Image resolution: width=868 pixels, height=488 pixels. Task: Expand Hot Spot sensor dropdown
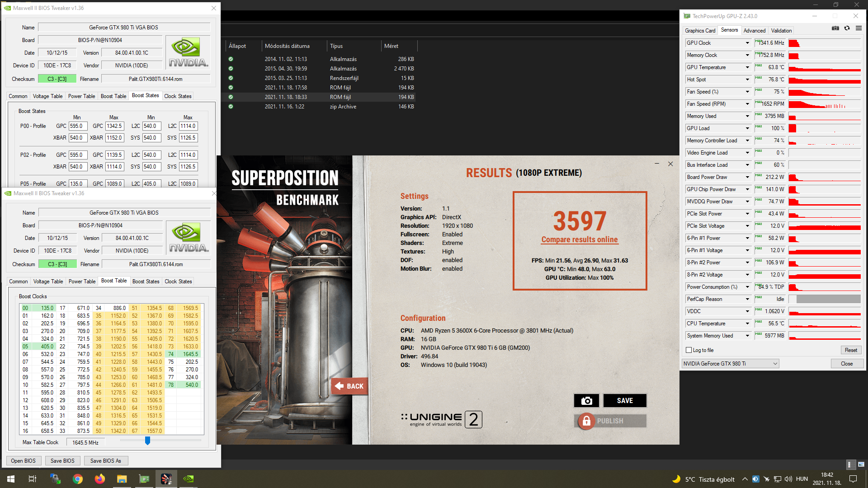point(747,80)
